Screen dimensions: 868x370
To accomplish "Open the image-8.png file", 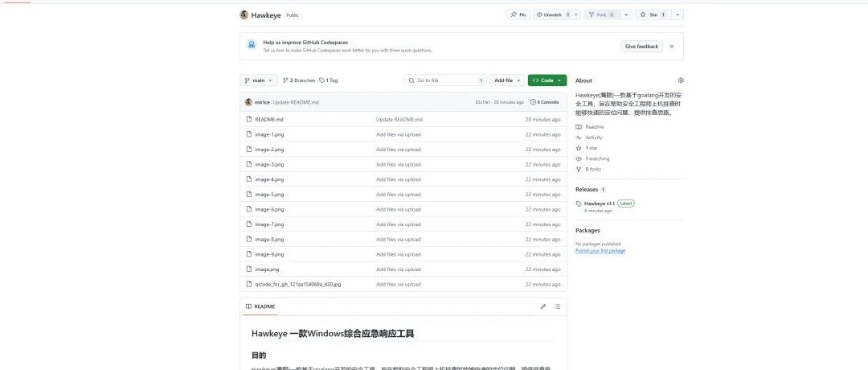I will point(269,239).
